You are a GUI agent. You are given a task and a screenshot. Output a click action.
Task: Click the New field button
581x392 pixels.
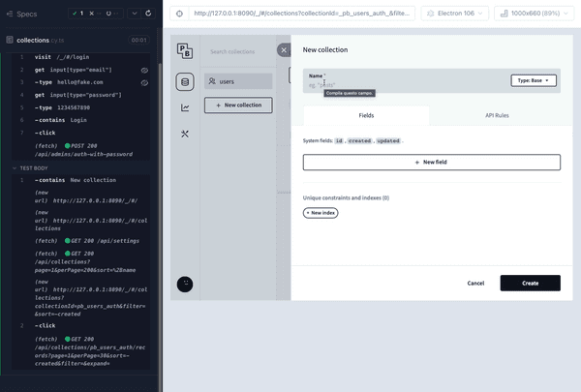pos(432,163)
